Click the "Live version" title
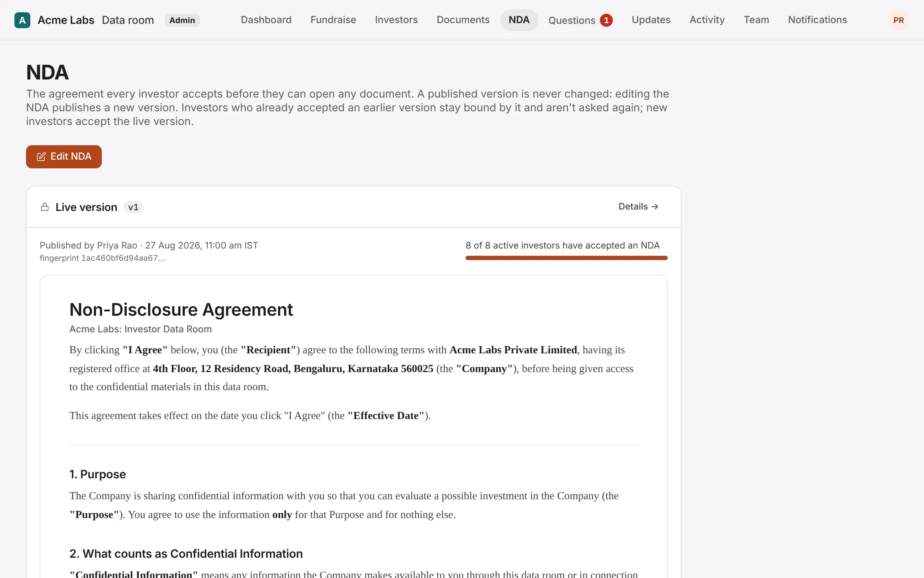924x578 pixels. point(86,207)
